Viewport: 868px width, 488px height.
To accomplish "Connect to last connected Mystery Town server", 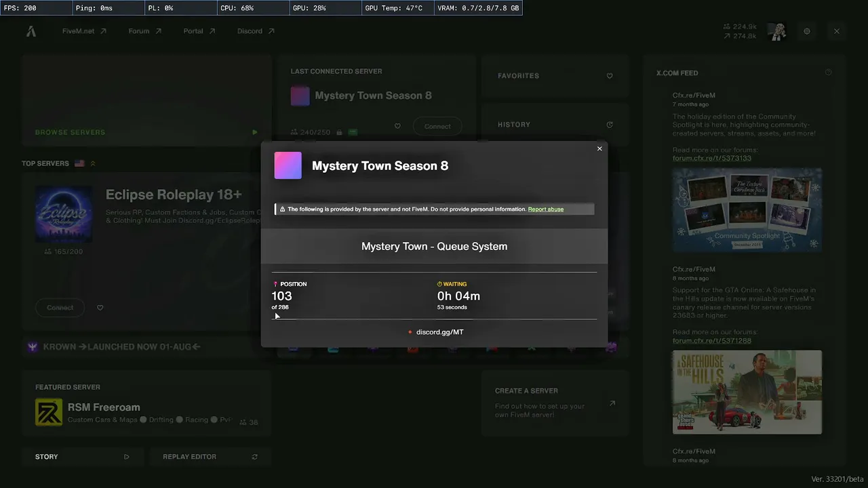I will (x=437, y=126).
